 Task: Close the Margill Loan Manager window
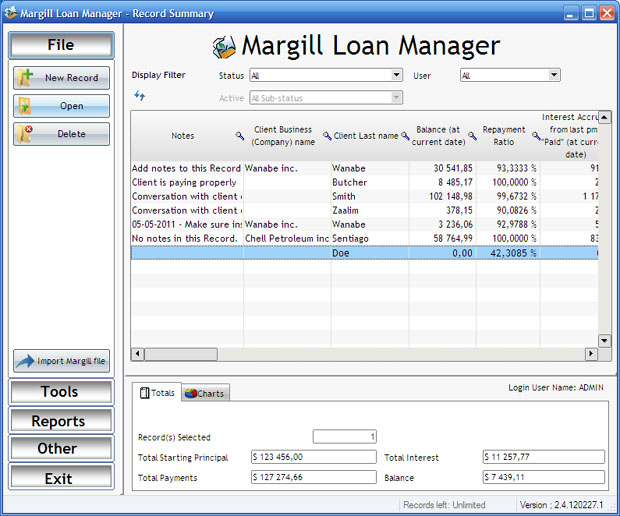tap(607, 13)
